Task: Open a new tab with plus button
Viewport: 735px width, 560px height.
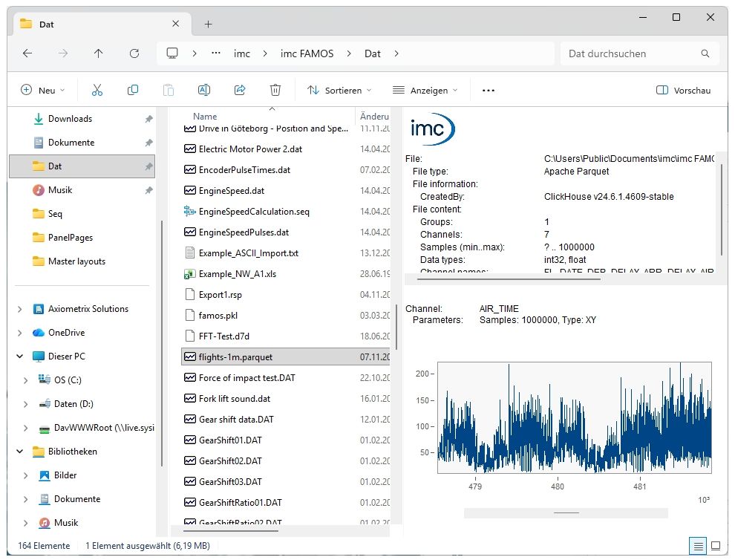Action: 209,24
